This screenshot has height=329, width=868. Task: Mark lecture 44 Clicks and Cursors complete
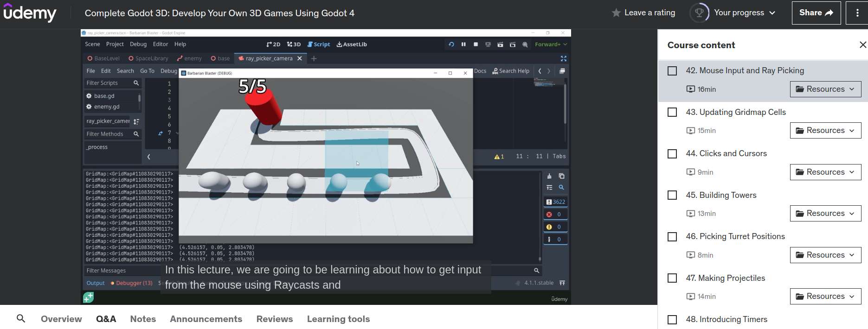(x=672, y=154)
